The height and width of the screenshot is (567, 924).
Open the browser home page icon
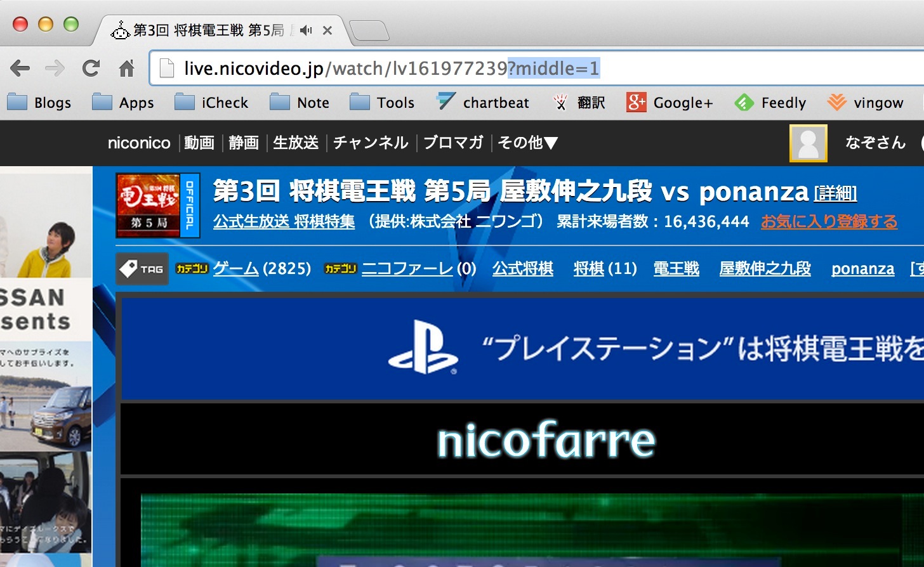pos(127,68)
